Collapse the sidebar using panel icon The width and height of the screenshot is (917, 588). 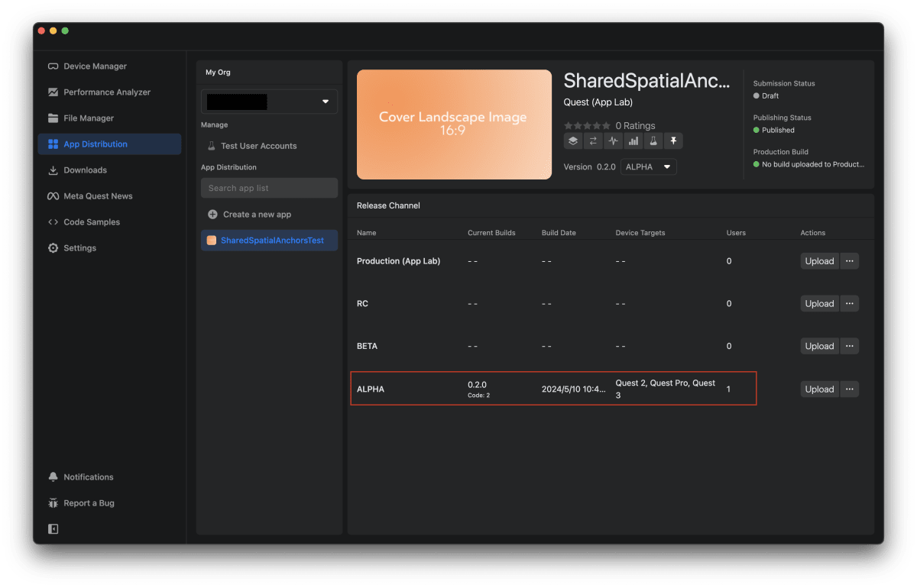[x=53, y=528]
